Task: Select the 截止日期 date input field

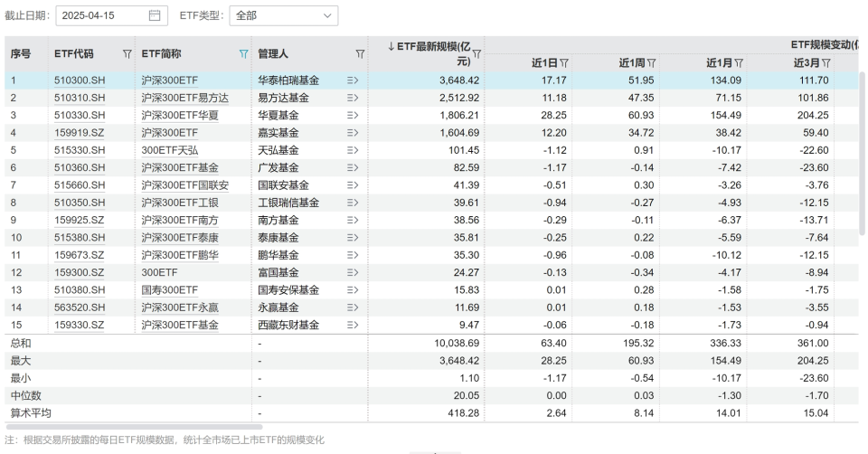Action: pos(111,15)
